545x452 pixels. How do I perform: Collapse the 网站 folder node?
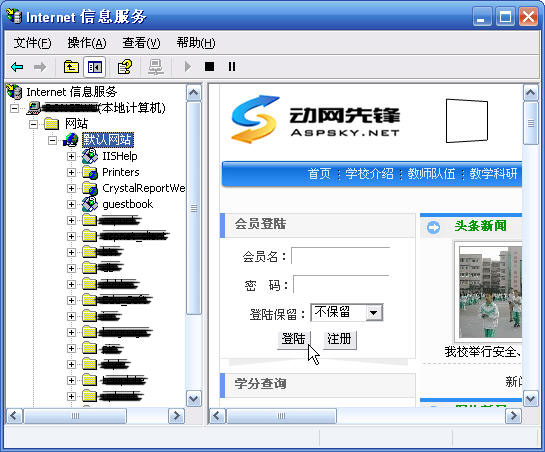[33, 124]
